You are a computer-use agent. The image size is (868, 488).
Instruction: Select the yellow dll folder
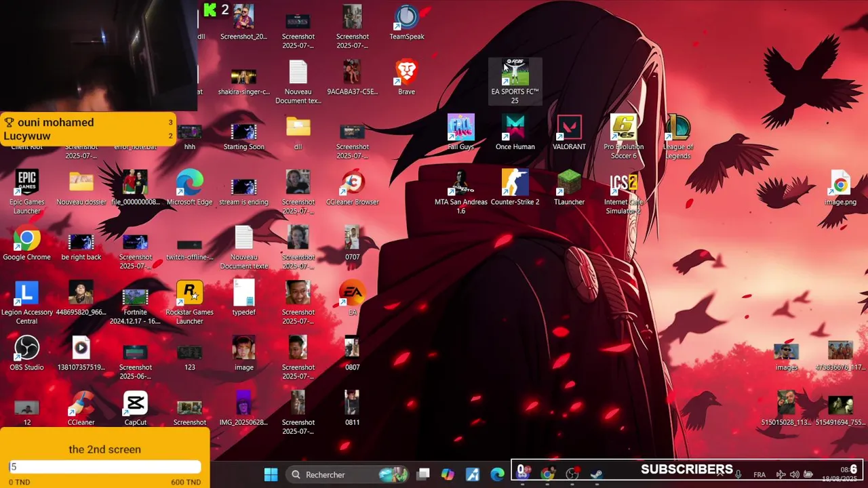pos(298,133)
